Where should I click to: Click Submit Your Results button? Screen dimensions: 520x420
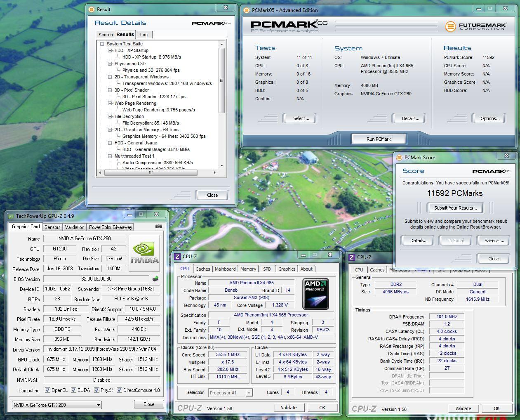point(455,208)
